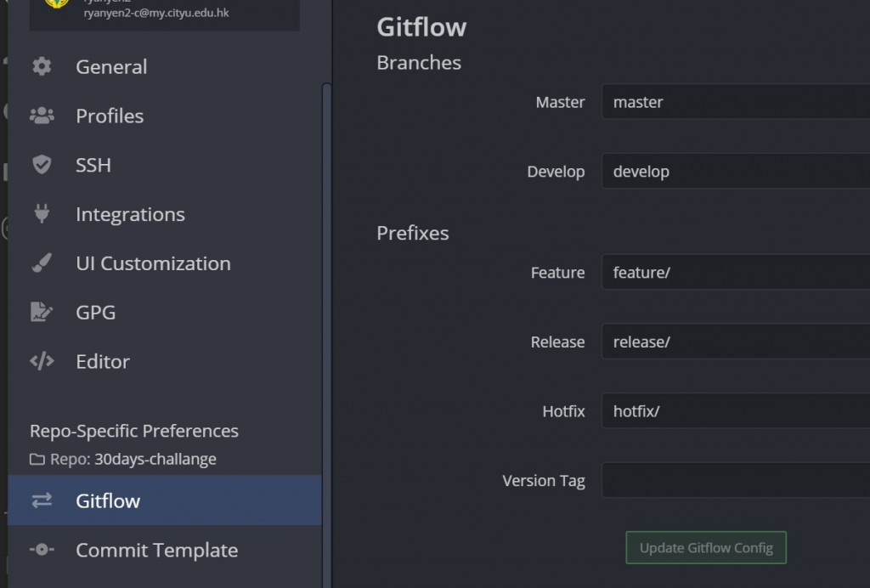Screen dimensions: 870x588
Task: Click the empty Version Tag field
Action: point(735,481)
